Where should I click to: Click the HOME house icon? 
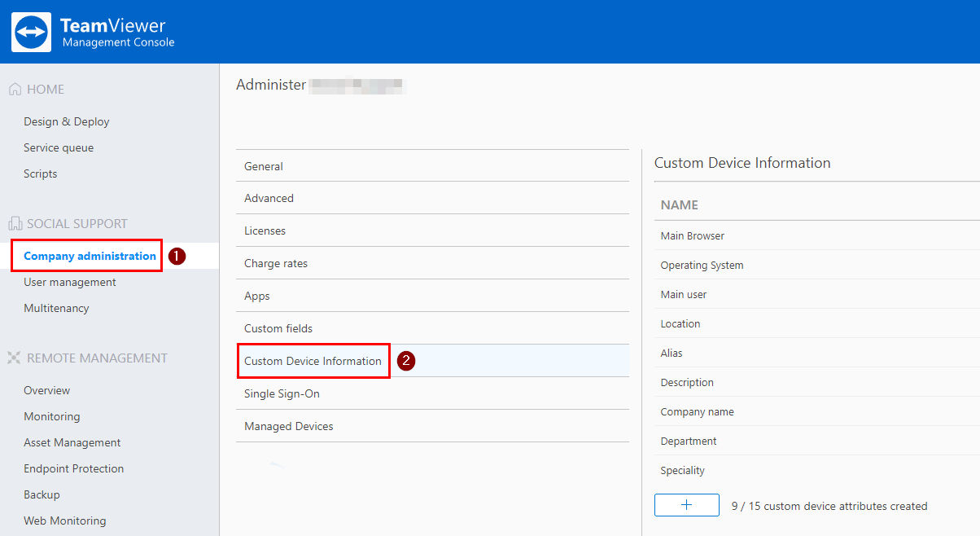pos(15,90)
